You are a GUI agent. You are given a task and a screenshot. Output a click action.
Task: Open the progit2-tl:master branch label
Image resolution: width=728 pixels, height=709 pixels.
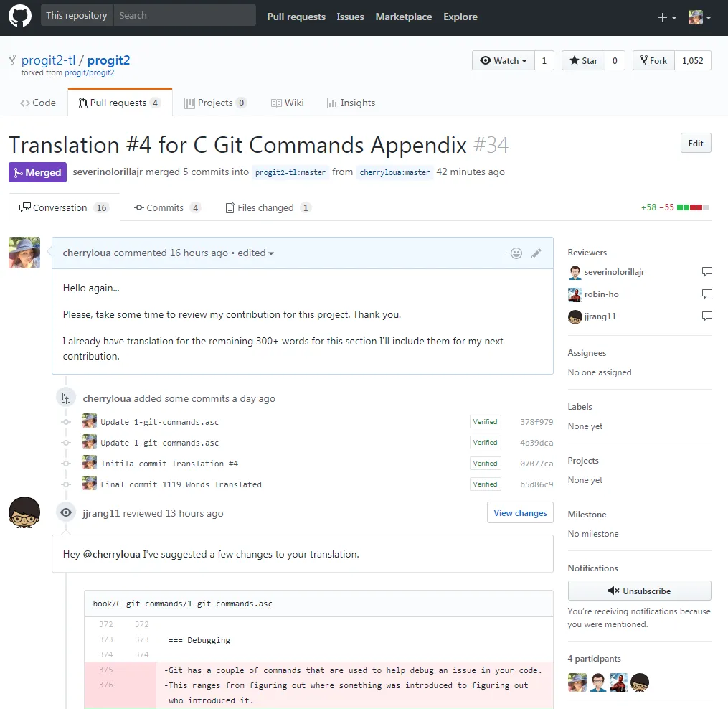coord(290,172)
